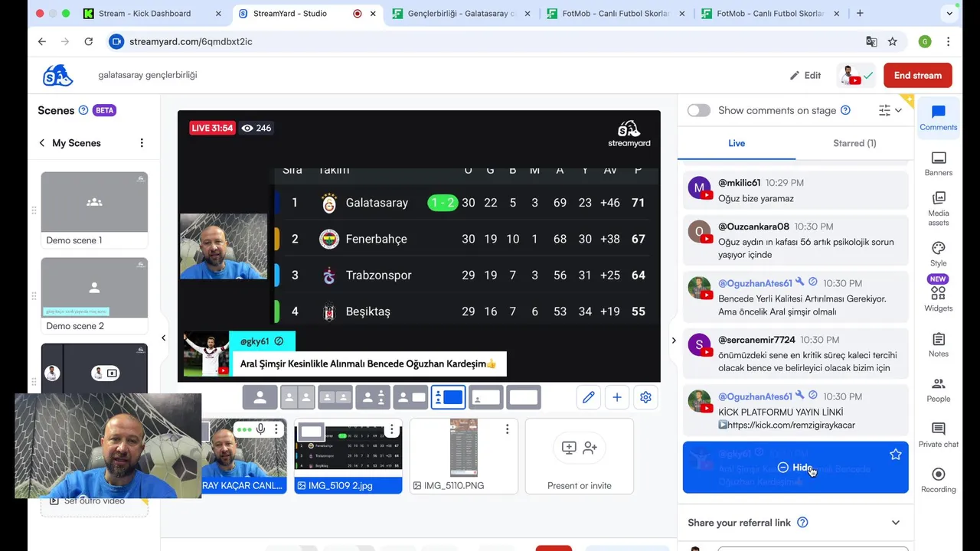Open Chrome tab list dropdown arrow
Screen dimensions: 980x551
pos(949,13)
